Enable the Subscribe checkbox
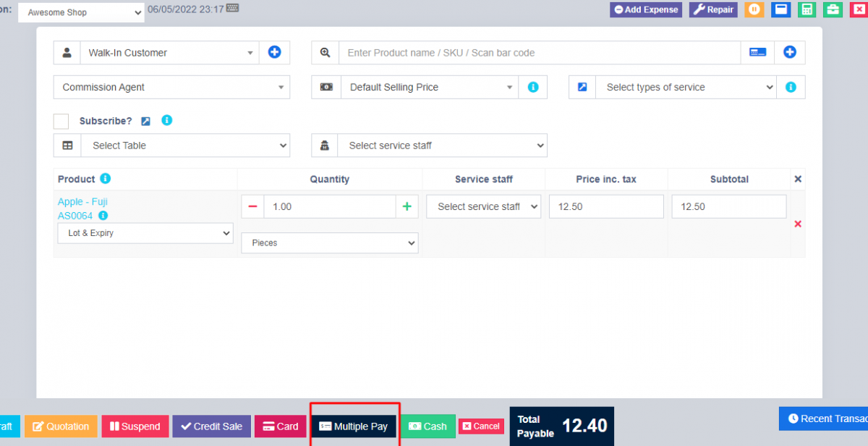This screenshot has height=446, width=868. [x=61, y=121]
